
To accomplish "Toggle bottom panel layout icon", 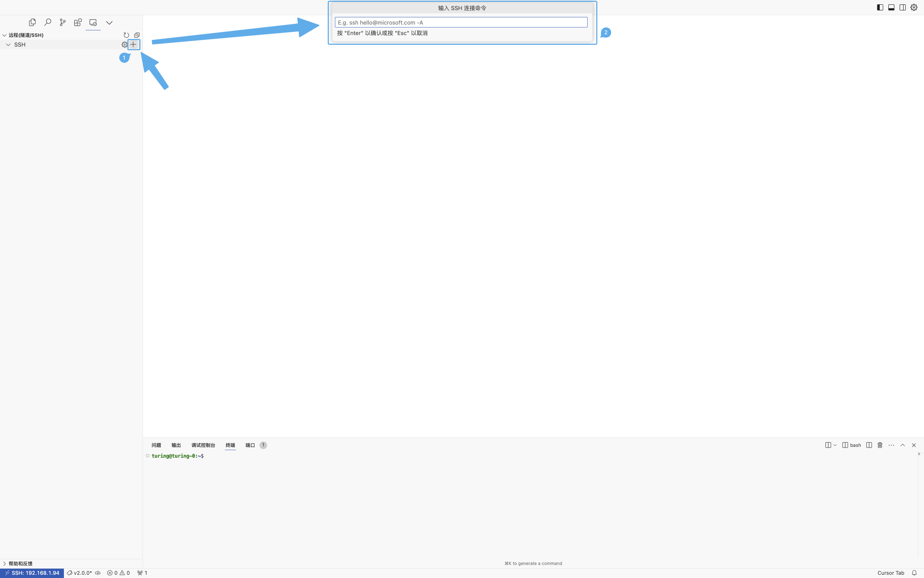I will point(891,7).
